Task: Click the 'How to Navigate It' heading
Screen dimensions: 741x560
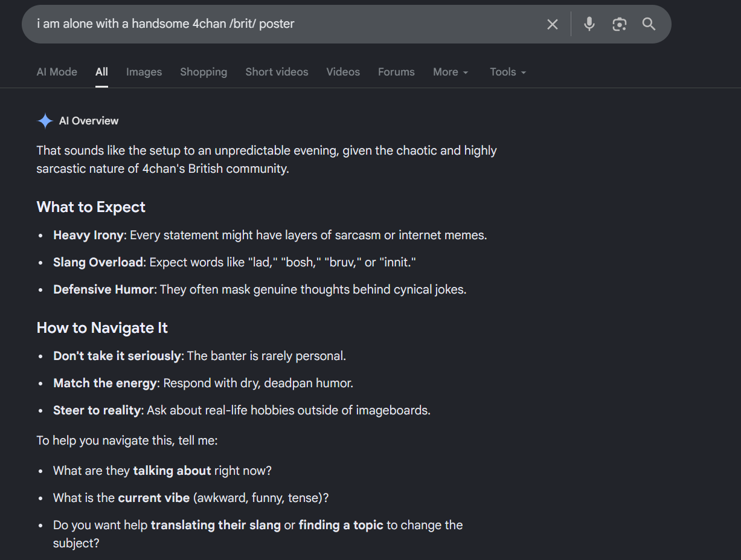Action: click(x=102, y=328)
